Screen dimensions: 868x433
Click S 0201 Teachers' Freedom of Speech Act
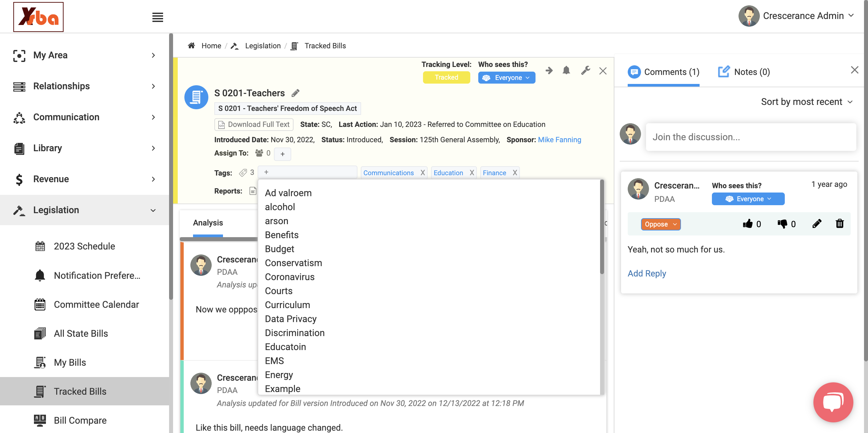coord(288,108)
